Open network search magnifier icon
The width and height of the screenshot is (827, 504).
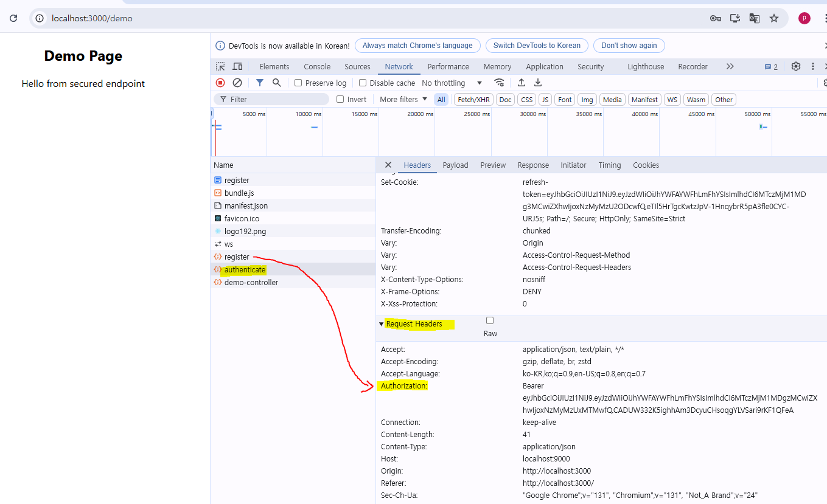click(x=277, y=83)
